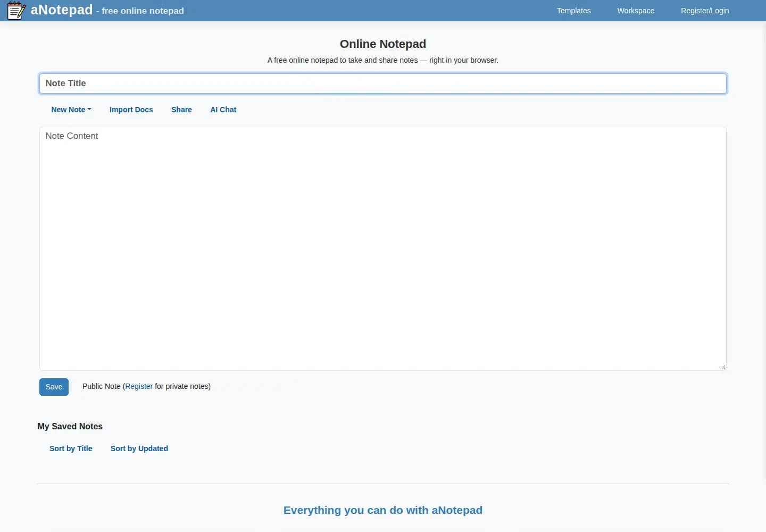Go to the Workspace page
This screenshot has height=532, width=766.
tap(636, 11)
